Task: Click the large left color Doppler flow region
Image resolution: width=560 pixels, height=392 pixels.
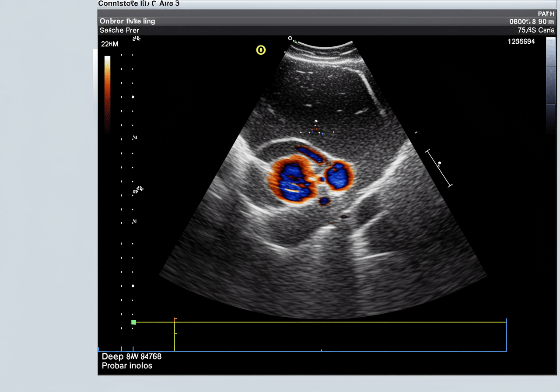Action: pyautogui.click(x=290, y=180)
